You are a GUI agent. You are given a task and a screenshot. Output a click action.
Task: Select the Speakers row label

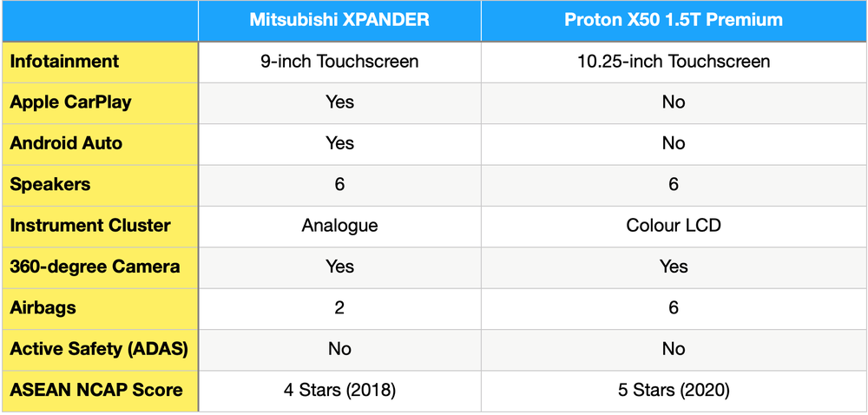tap(50, 184)
